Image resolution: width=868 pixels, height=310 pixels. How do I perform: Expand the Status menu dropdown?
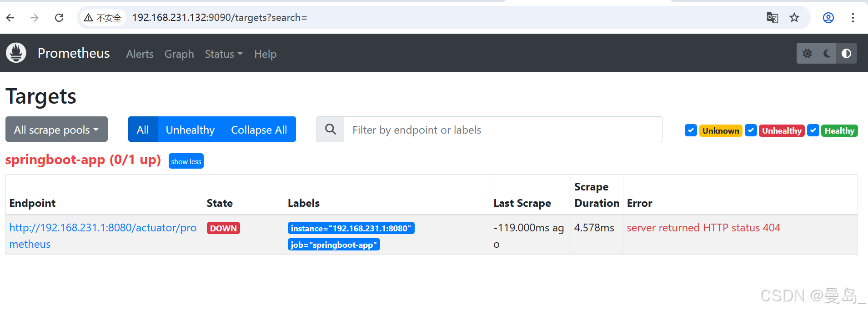click(224, 54)
